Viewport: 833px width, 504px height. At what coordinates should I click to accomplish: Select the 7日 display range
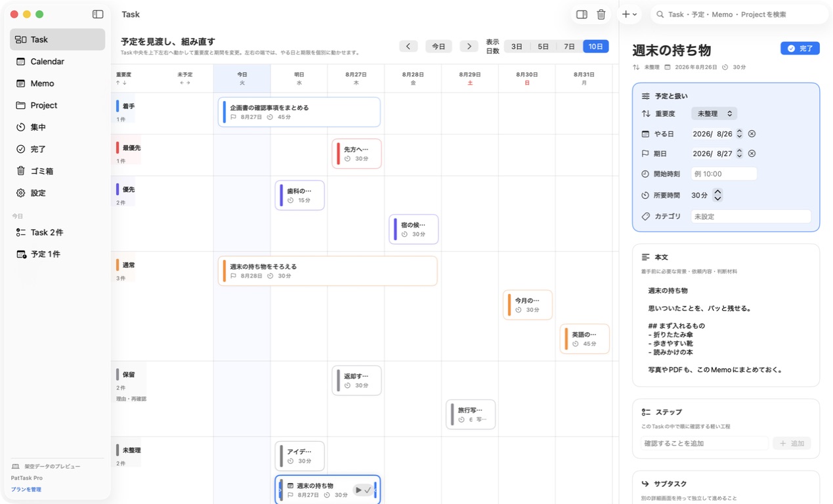tap(570, 46)
